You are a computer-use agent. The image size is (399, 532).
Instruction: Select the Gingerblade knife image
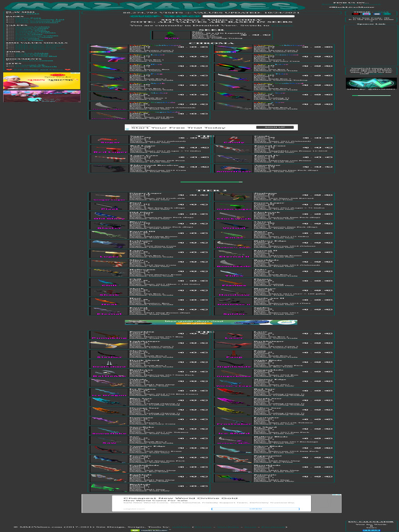click(234, 374)
